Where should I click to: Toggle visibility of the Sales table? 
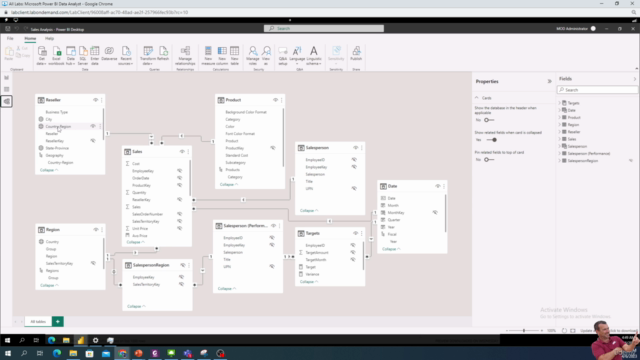(x=182, y=151)
